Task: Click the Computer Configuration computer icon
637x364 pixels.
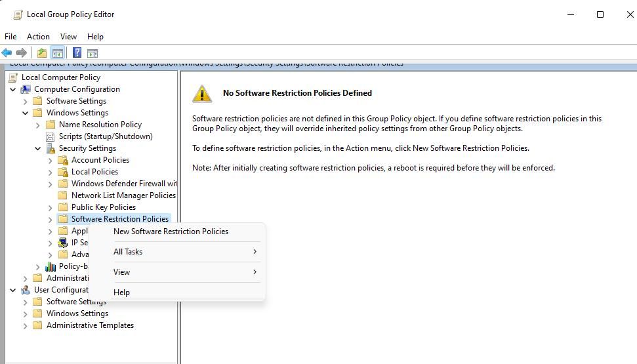Action: [26, 89]
